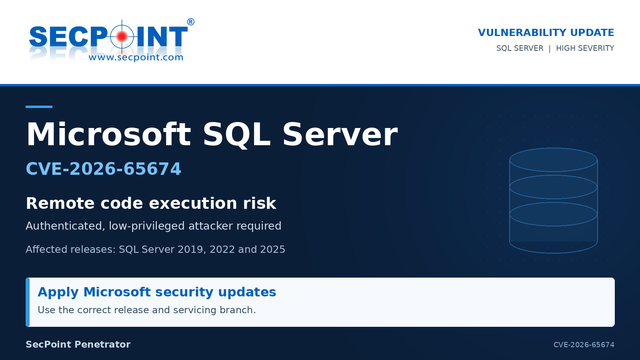Select the 'VULNERABILITY UPDATE' heading

(x=546, y=33)
